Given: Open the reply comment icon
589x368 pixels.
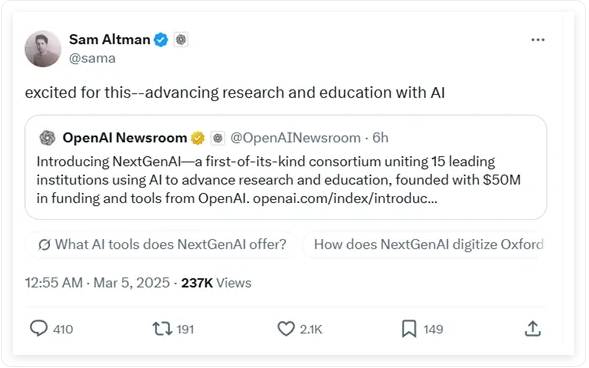Looking at the screenshot, I should click(x=38, y=329).
